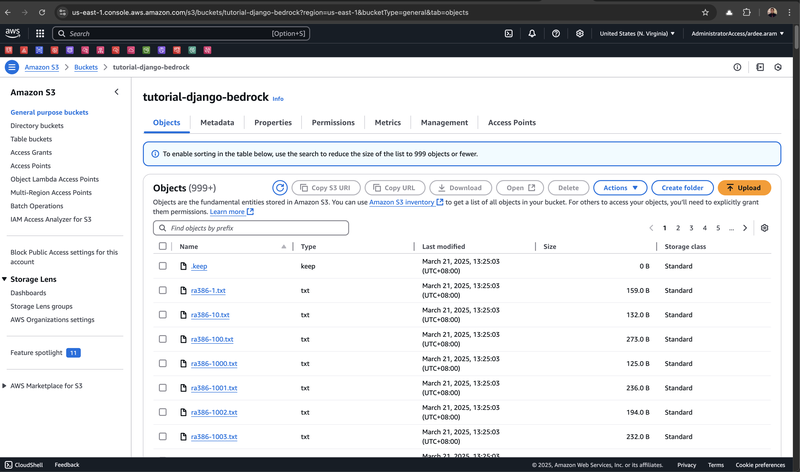The width and height of the screenshot is (800, 472).
Task: Click the Upload button
Action: coord(744,188)
